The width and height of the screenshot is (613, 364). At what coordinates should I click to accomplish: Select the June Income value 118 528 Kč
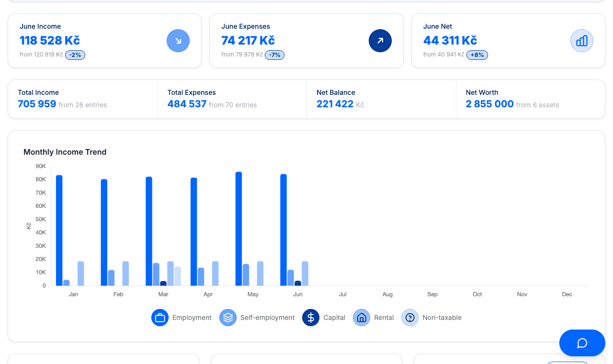click(x=50, y=40)
